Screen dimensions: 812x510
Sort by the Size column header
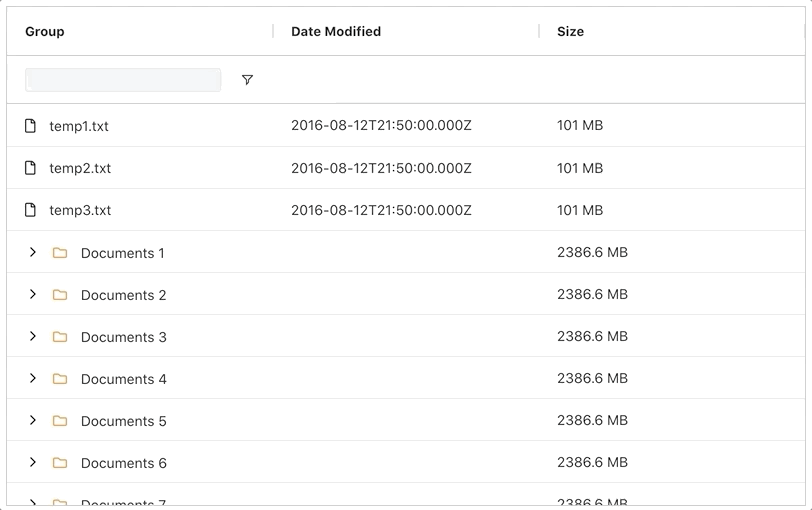(571, 32)
